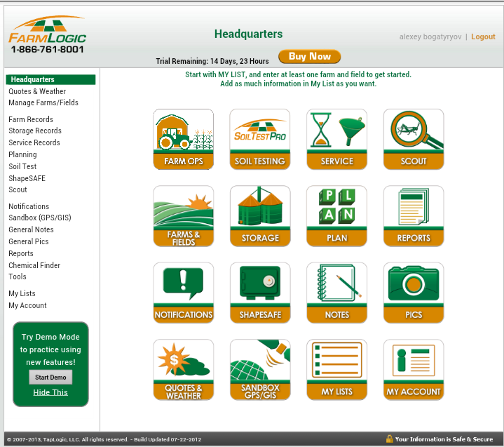
Task: Click the Start Demo button
Action: pos(50,377)
